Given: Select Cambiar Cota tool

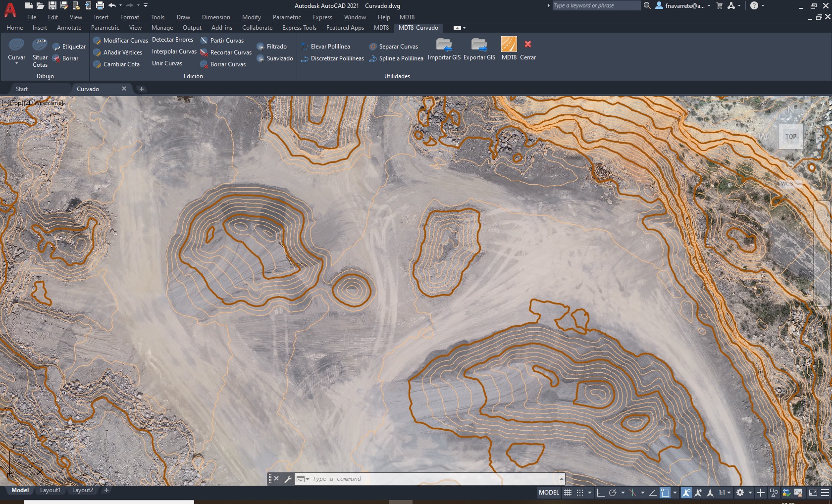Looking at the screenshot, I should point(116,64).
